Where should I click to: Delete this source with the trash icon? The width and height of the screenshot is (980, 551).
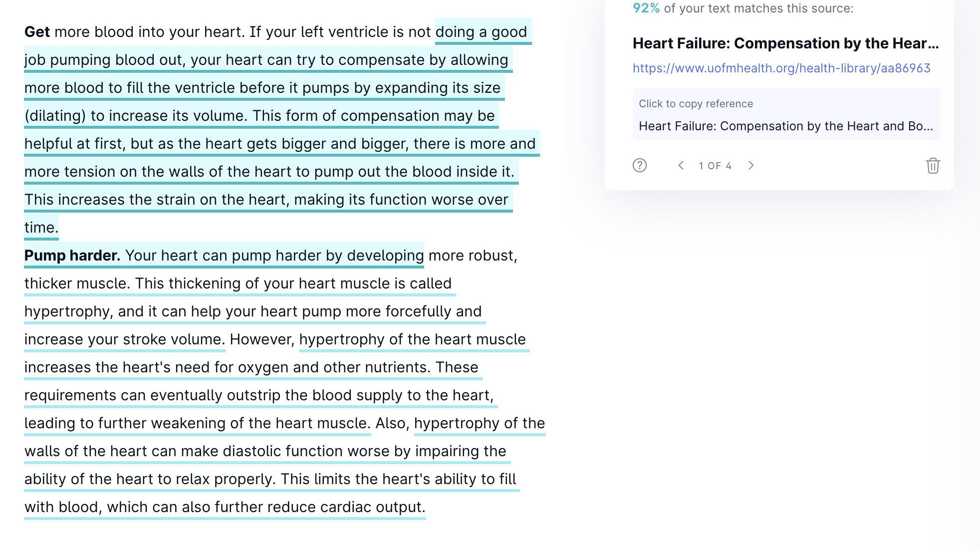933,165
